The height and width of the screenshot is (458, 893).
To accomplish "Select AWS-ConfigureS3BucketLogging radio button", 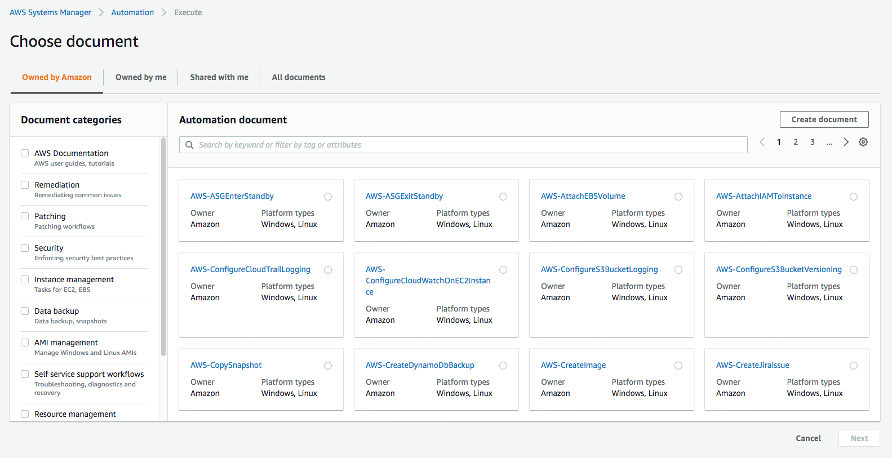I will click(678, 270).
